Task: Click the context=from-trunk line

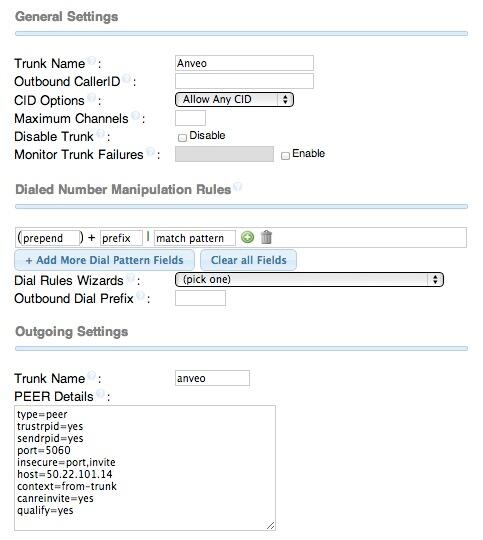Action: tap(67, 486)
